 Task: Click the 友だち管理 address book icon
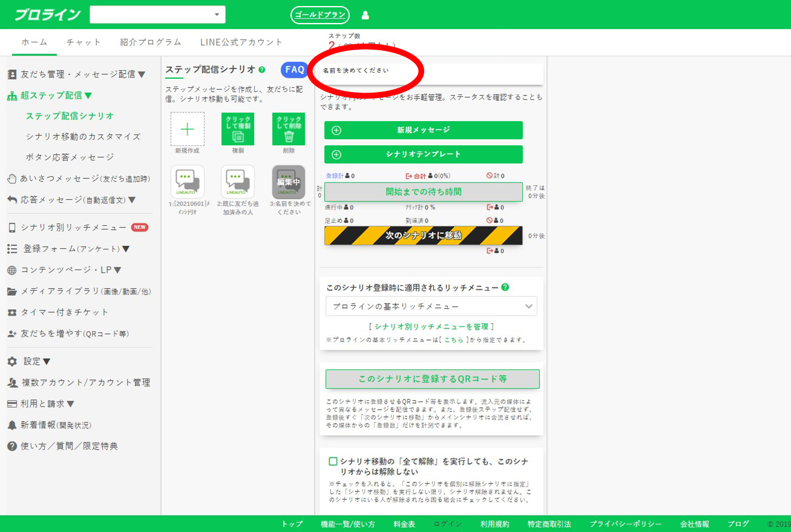(12, 74)
